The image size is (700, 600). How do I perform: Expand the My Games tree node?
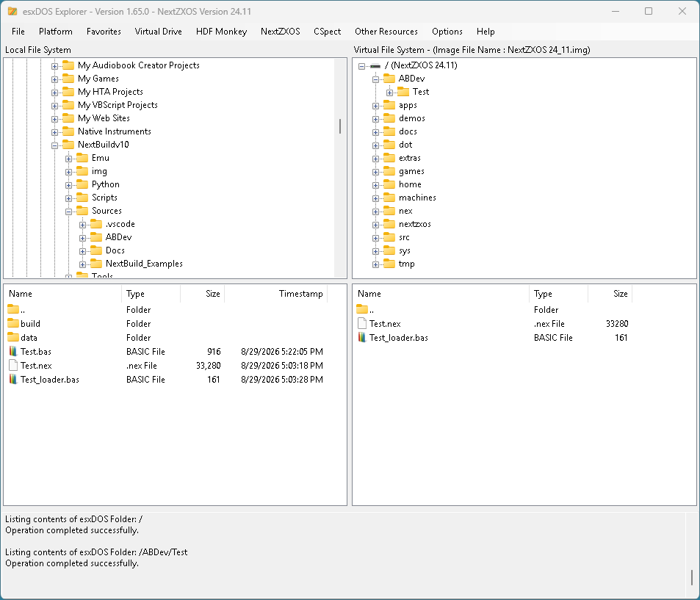pos(54,79)
